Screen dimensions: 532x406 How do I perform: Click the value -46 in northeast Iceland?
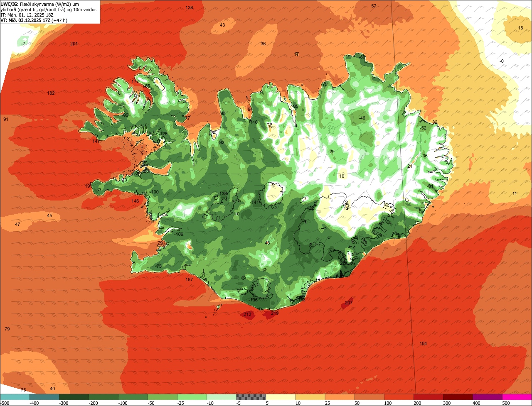pyautogui.click(x=362, y=118)
